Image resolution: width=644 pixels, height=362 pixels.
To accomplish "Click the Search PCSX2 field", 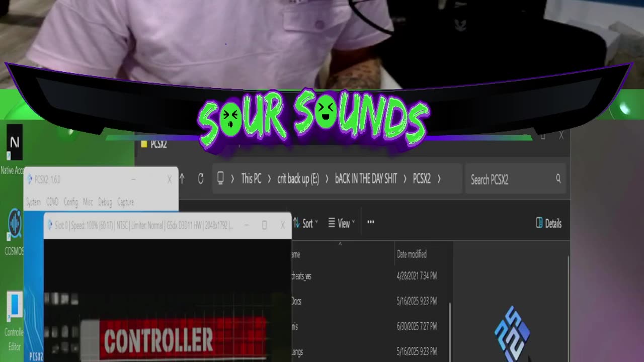I will click(515, 178).
